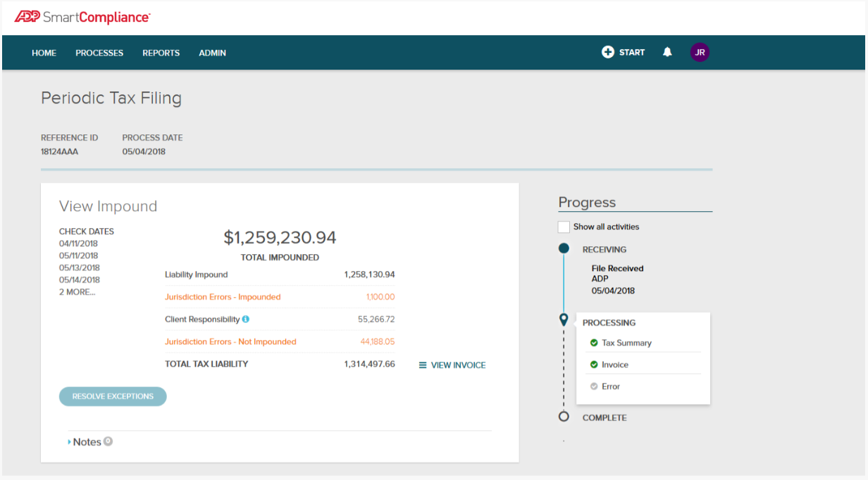Click the gray check icon beside Error

point(594,386)
